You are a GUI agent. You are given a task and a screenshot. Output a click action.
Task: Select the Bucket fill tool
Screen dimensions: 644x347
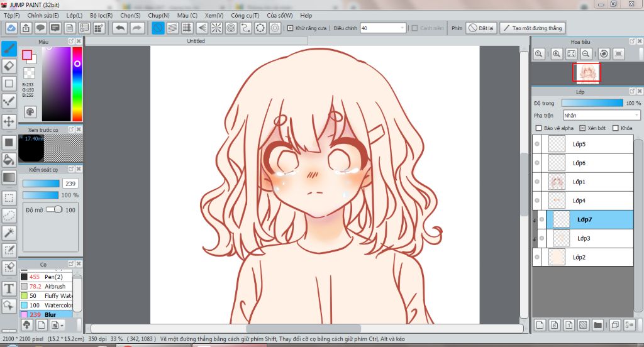coord(9,160)
